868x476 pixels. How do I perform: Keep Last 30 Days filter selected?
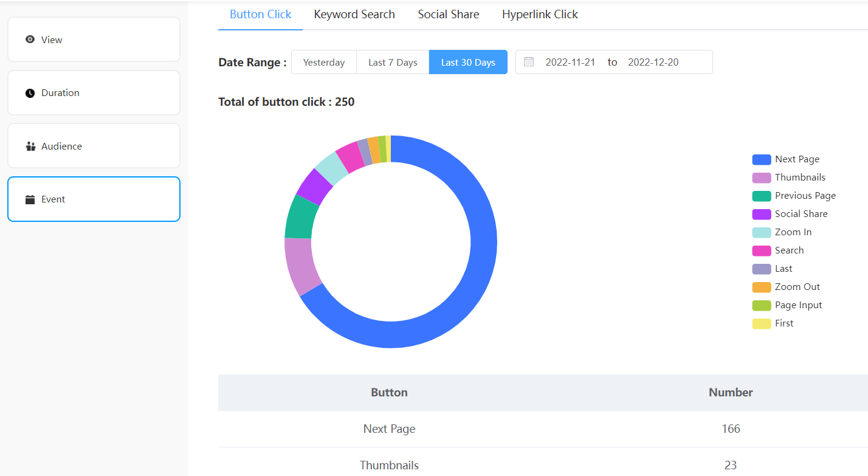click(x=468, y=61)
